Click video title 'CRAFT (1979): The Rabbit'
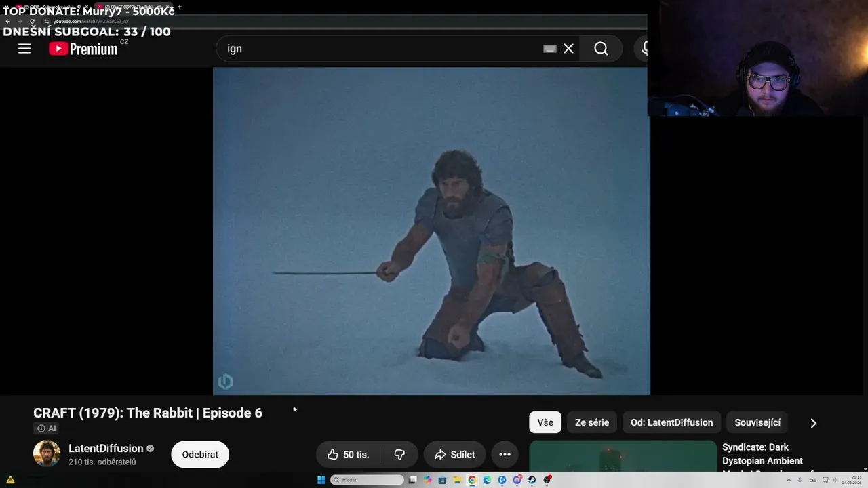Viewport: 868px width, 488px height. point(148,413)
